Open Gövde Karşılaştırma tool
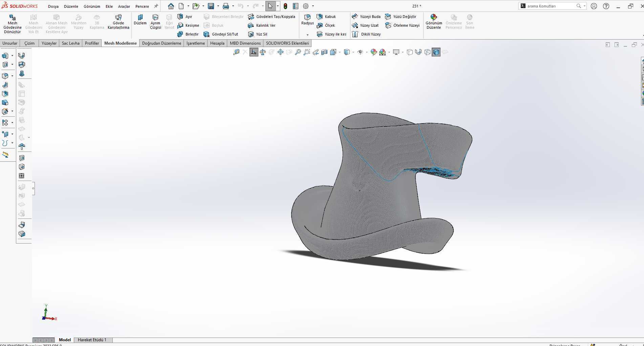The image size is (644, 346). point(118,22)
